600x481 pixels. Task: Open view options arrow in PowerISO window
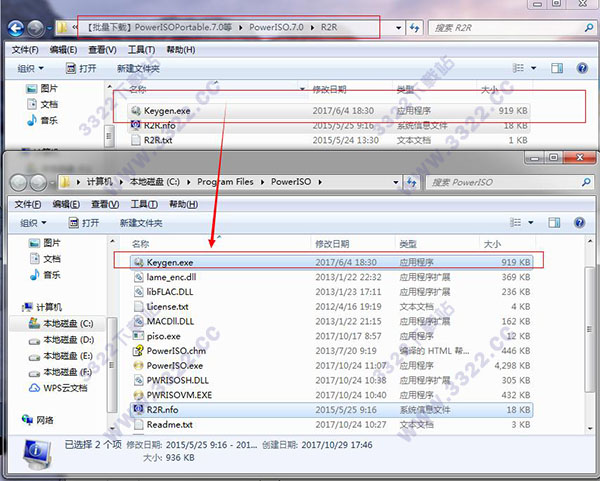(530, 222)
